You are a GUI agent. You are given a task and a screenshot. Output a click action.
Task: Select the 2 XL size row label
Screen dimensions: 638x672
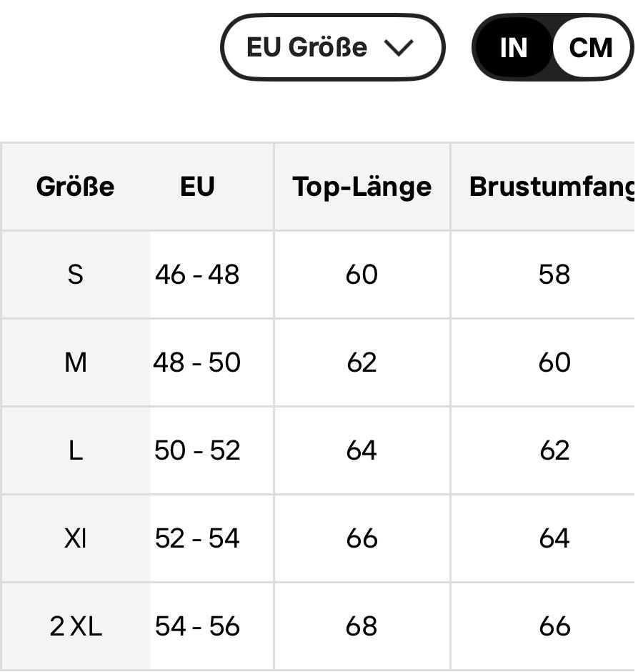click(x=76, y=626)
